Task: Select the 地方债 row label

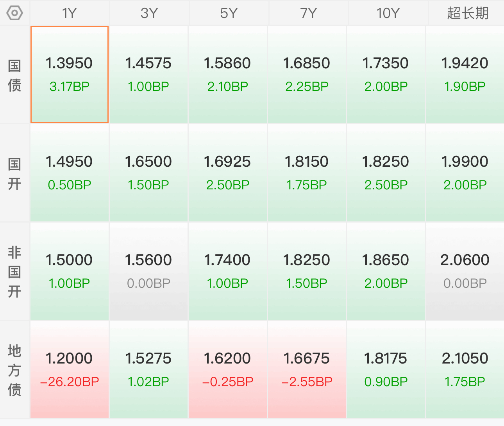Action: 14,370
